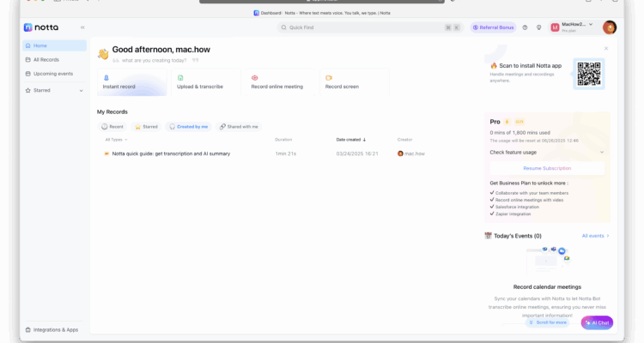Screen dimensions: 644x343
Task: Click the Duration column header
Action: pos(283,140)
